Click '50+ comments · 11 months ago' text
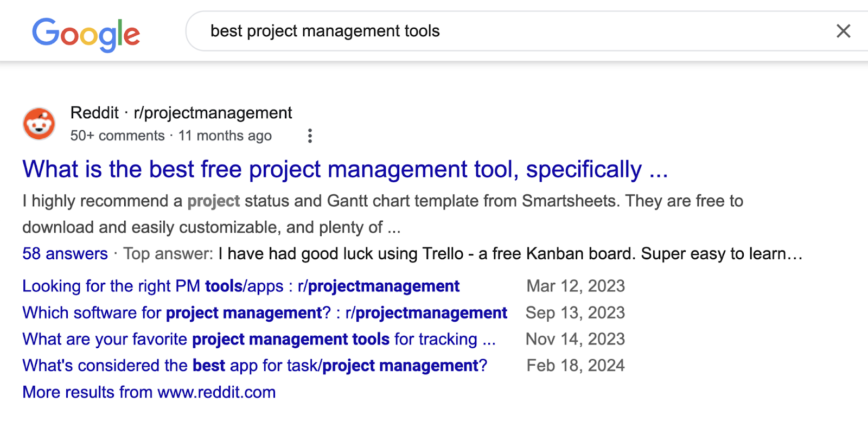Image resolution: width=868 pixels, height=428 pixels. coord(171,136)
